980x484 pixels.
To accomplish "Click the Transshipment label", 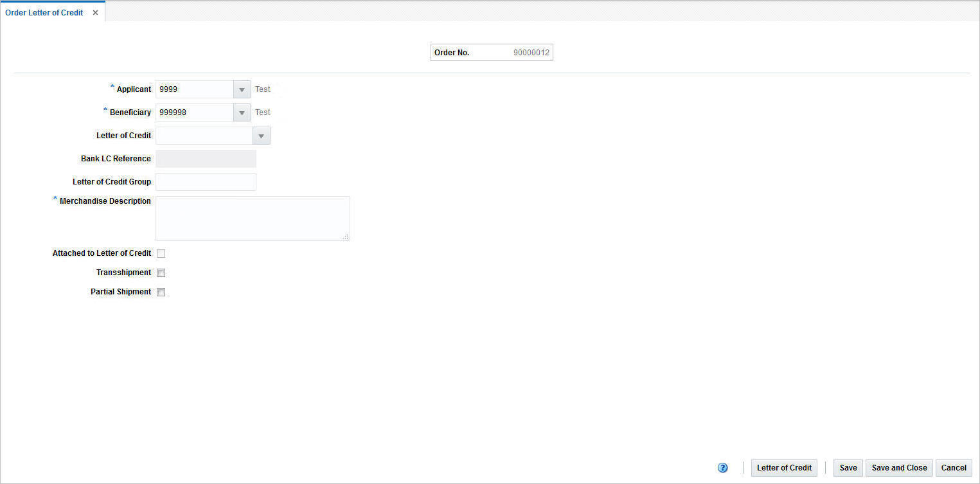I will [124, 273].
